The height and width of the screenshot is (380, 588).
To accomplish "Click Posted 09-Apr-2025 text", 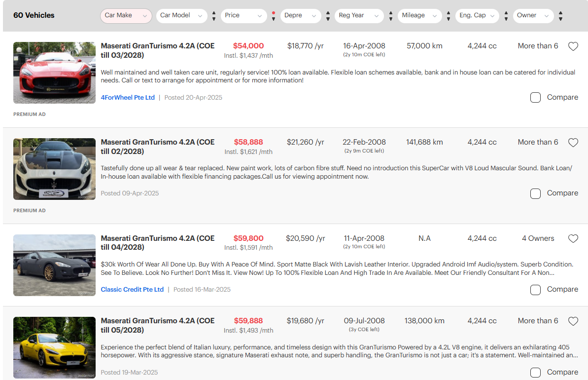I will [130, 193].
